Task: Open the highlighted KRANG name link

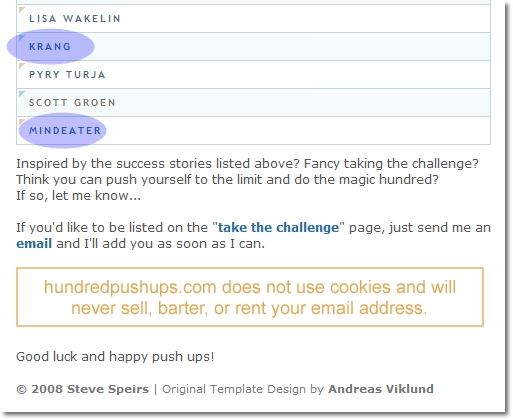Action: pyautogui.click(x=50, y=47)
